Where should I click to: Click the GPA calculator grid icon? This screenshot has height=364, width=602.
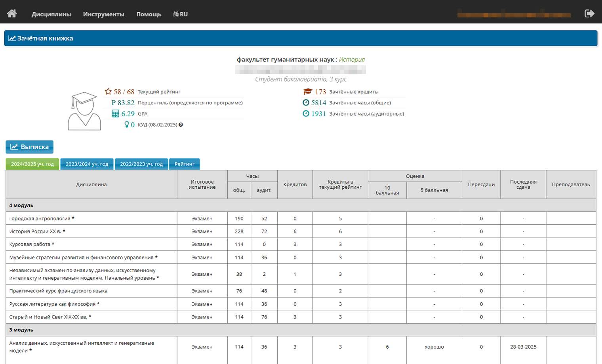115,114
